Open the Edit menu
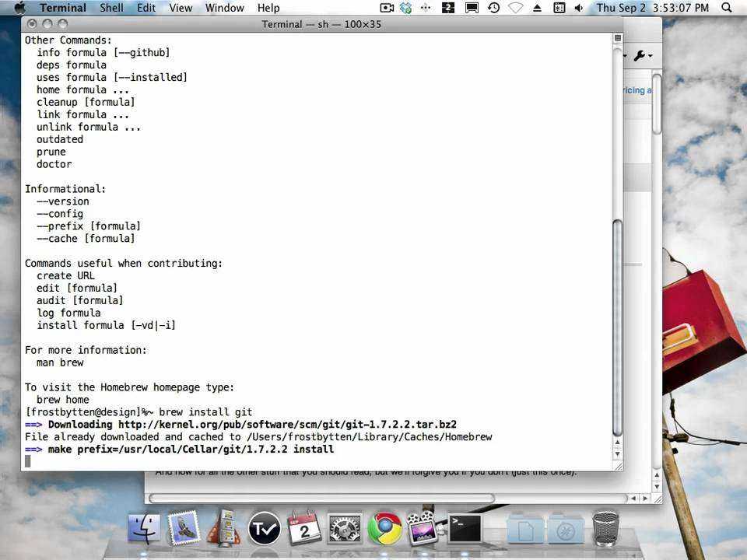 [x=146, y=8]
